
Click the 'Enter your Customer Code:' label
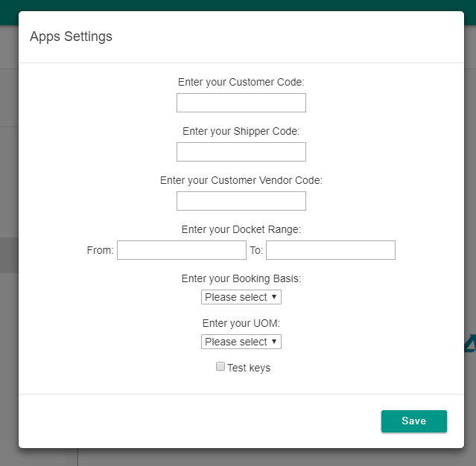pyautogui.click(x=241, y=82)
